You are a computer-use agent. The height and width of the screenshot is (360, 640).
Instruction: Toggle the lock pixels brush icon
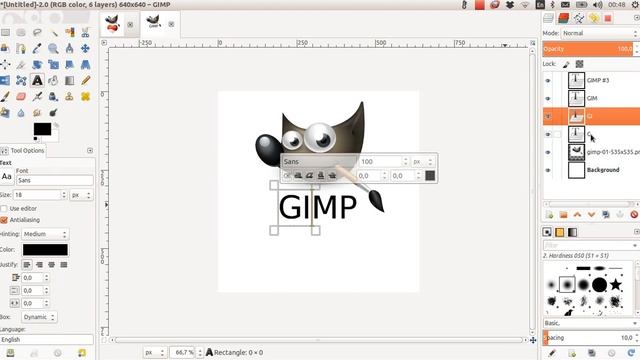click(x=566, y=64)
